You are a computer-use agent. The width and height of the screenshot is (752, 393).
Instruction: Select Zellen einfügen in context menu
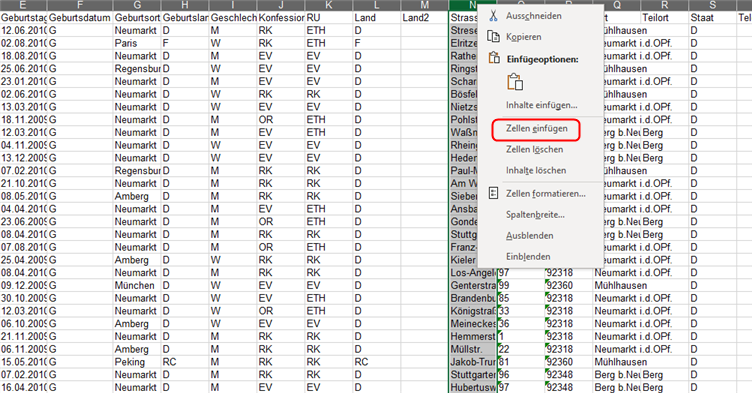tap(536, 129)
